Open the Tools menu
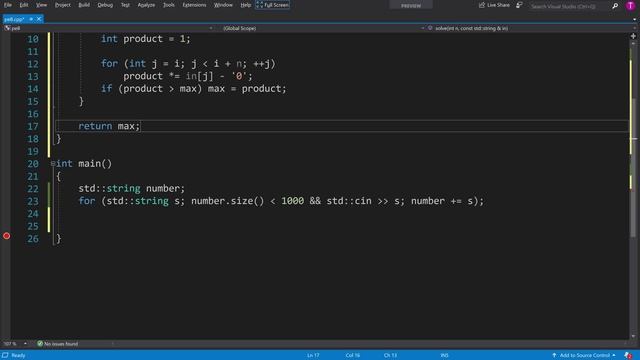The width and height of the screenshot is (640, 360). point(169,5)
